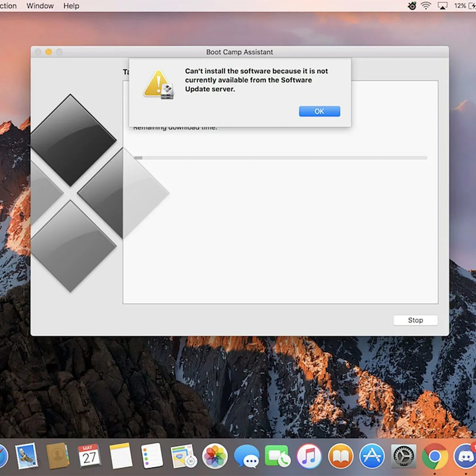Click the yellow minimize button of Boot Camp Assistant
This screenshot has height=476, width=476.
49,52
